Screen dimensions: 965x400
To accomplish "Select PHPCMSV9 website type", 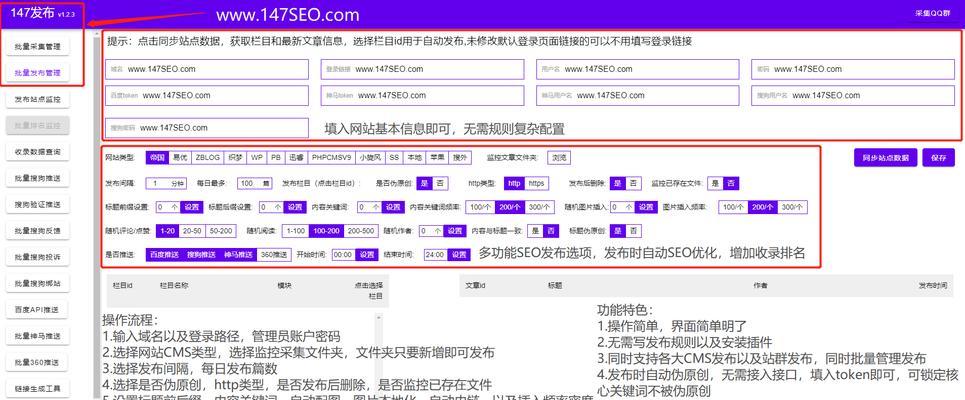I will (332, 158).
